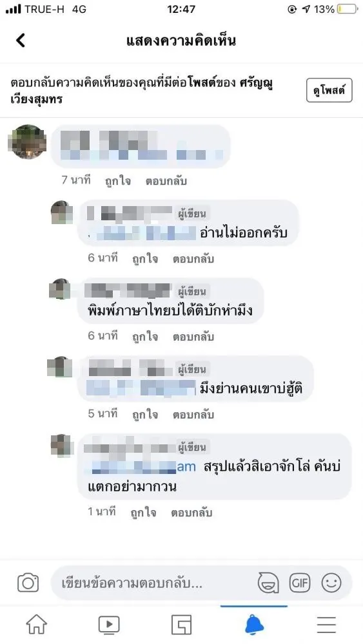
Task: Tap the ดูโพสต์ button
Action: coord(329,90)
